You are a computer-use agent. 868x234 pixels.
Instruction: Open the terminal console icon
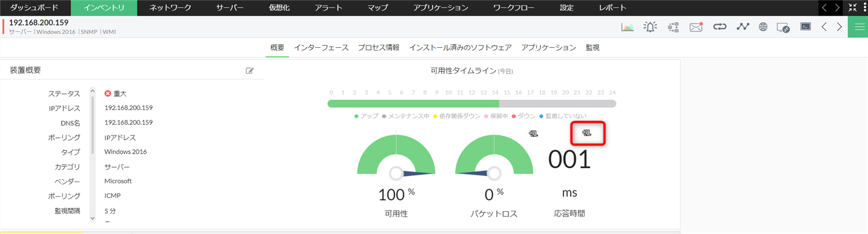coord(805,27)
